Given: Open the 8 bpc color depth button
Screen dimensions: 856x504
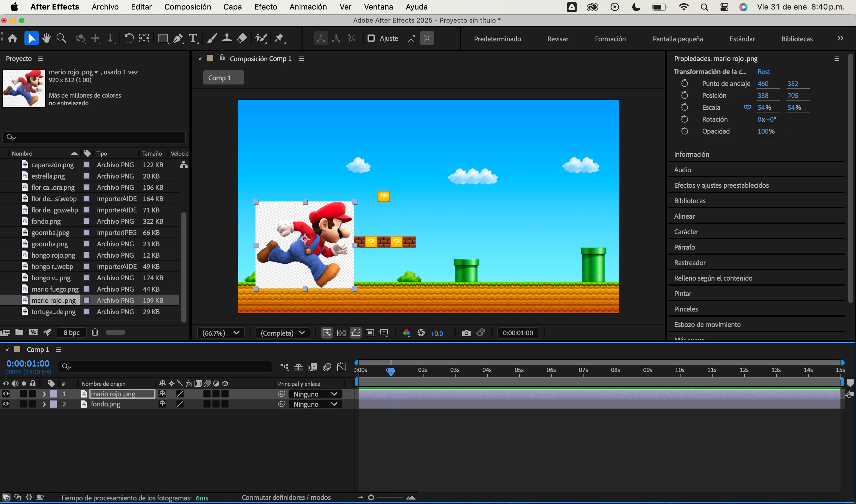Looking at the screenshot, I should click(x=71, y=333).
